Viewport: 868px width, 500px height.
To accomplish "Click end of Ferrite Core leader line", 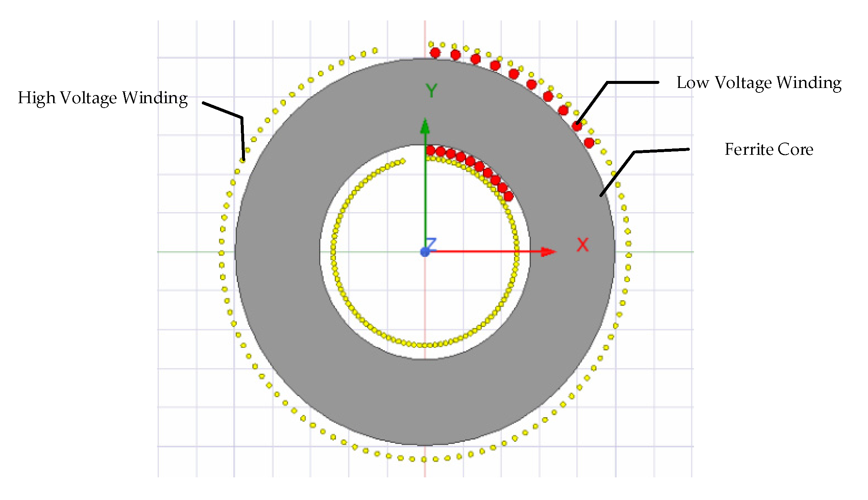I will pyautogui.click(x=601, y=195).
